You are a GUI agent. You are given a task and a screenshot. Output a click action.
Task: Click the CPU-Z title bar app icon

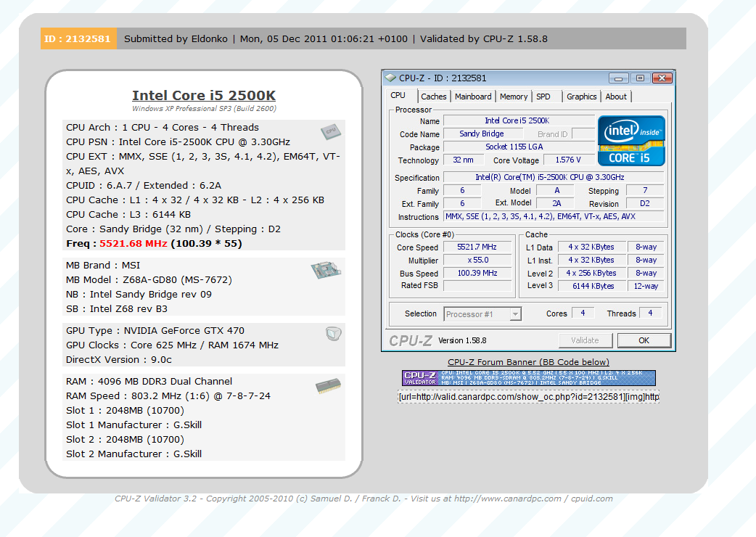(390, 78)
